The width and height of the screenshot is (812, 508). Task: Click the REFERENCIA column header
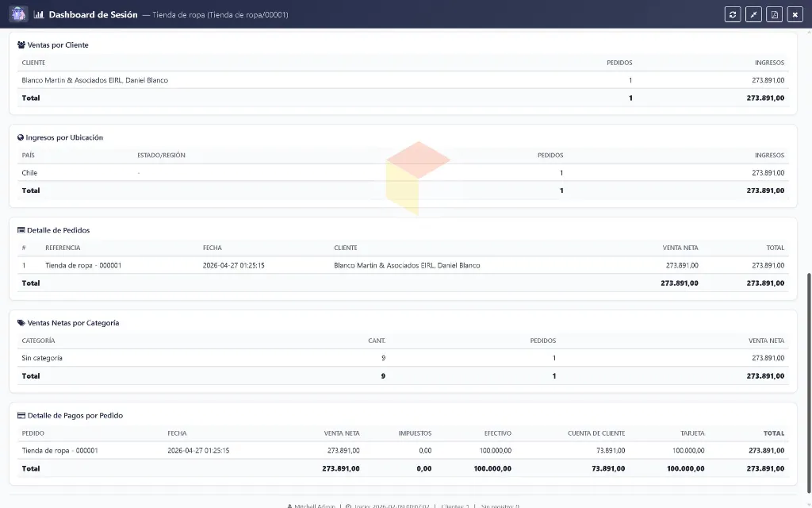click(63, 248)
